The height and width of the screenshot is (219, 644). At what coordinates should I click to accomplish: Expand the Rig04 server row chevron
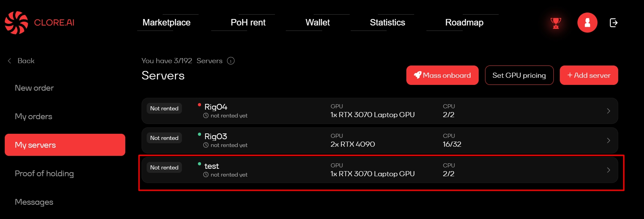[608, 111]
